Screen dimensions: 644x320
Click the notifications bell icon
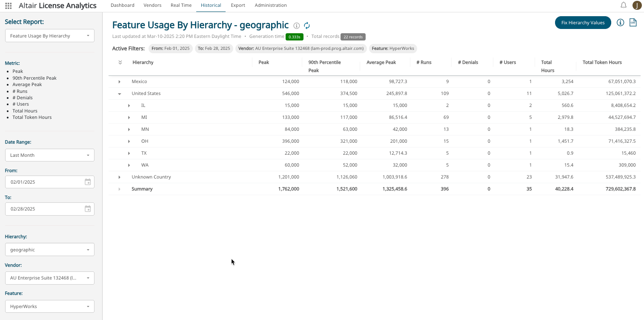pyautogui.click(x=623, y=5)
